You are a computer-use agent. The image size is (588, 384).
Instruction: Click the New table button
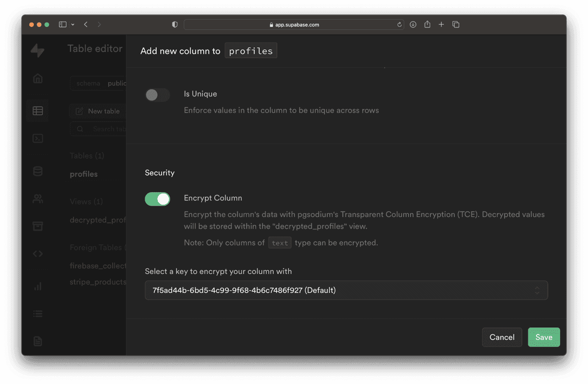pos(97,111)
